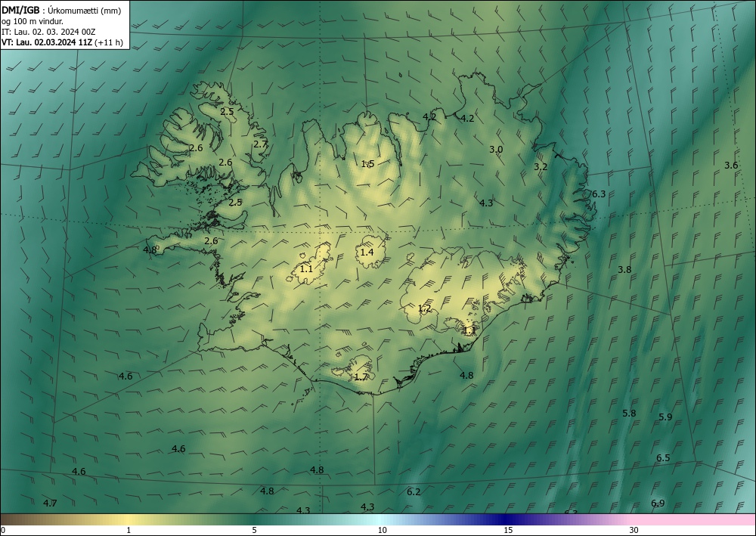Click the 3.2 value in the northeast
Screen dimensions: 756x536
[541, 167]
